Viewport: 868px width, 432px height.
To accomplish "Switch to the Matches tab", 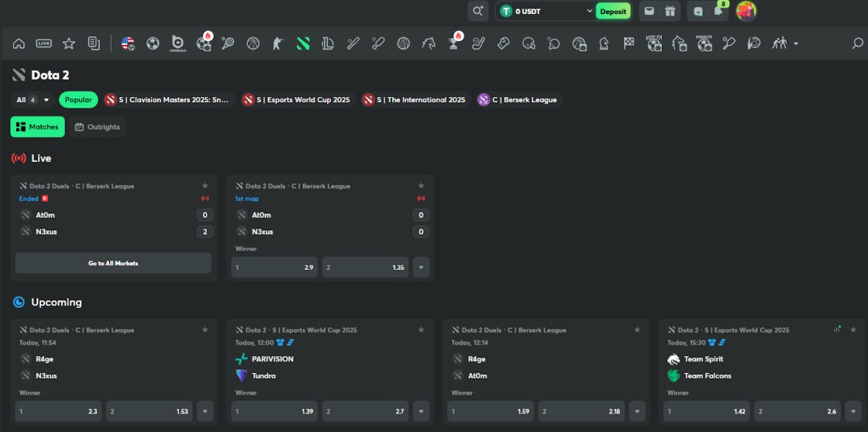I will click(38, 127).
